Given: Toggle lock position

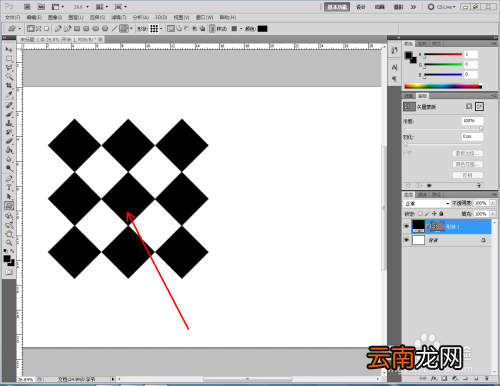Looking at the screenshot, I should click(434, 214).
